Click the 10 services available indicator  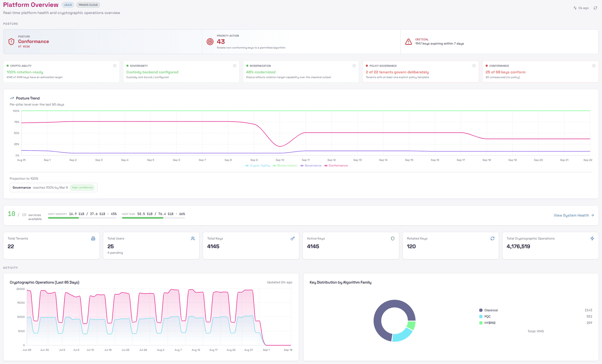tap(25, 215)
